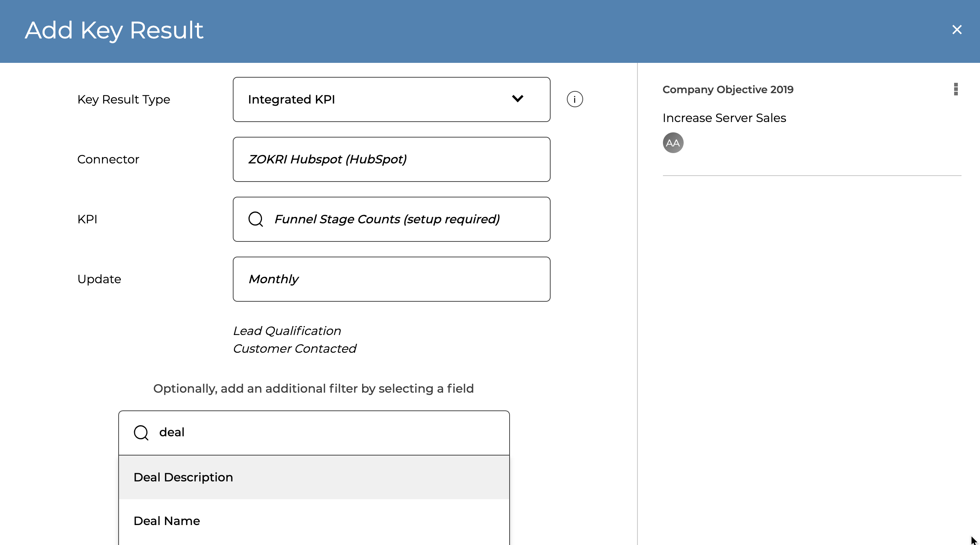Click the Key Result Type label
This screenshot has width=980, height=545.
click(124, 99)
